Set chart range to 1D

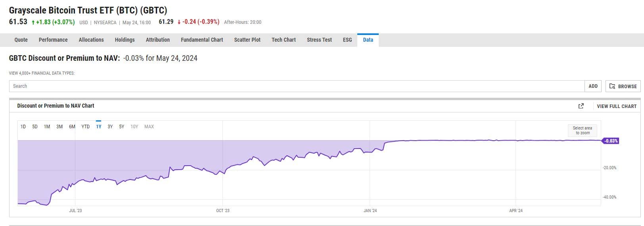pyautogui.click(x=23, y=127)
